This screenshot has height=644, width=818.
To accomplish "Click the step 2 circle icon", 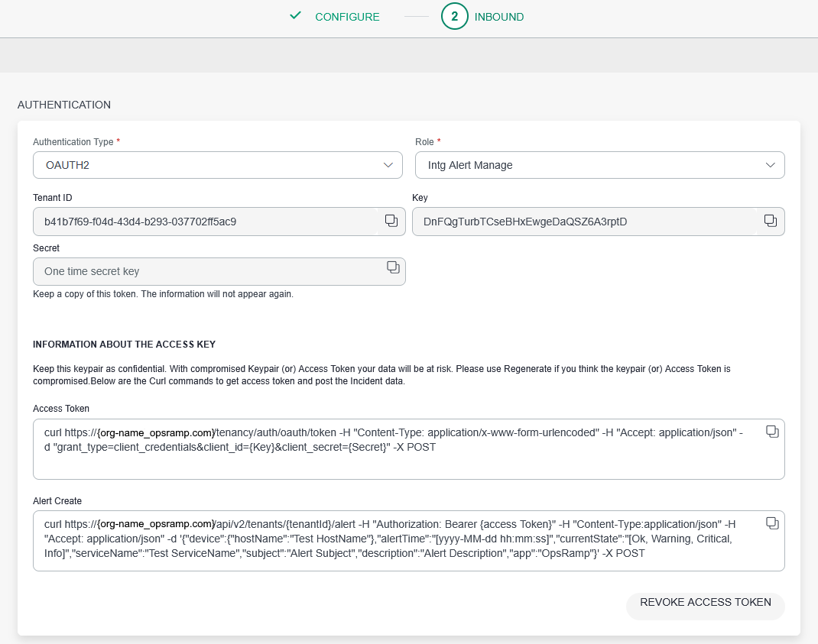I will (x=454, y=16).
